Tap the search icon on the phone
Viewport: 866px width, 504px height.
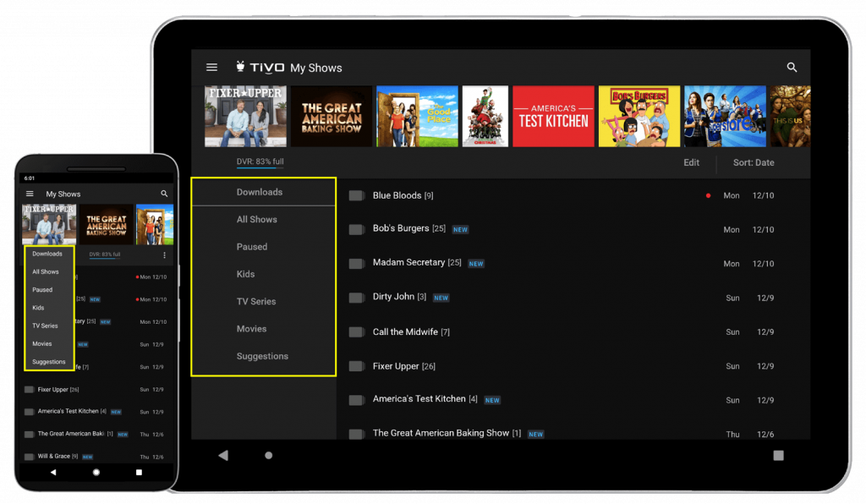(164, 194)
